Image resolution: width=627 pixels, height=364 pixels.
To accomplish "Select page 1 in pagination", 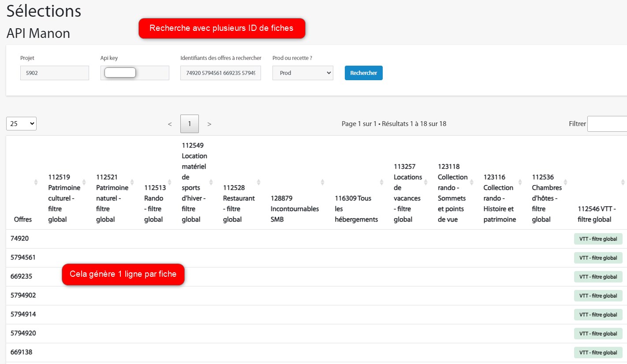I will pyautogui.click(x=190, y=124).
